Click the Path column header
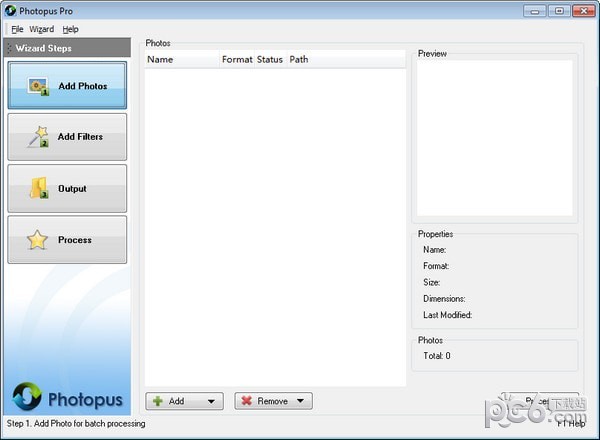The width and height of the screenshot is (600, 440). [299, 60]
